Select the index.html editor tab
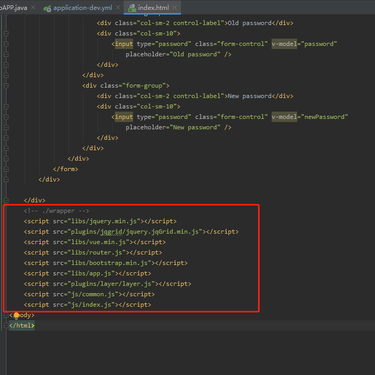Screen dimensions: 375x375 click(153, 7)
